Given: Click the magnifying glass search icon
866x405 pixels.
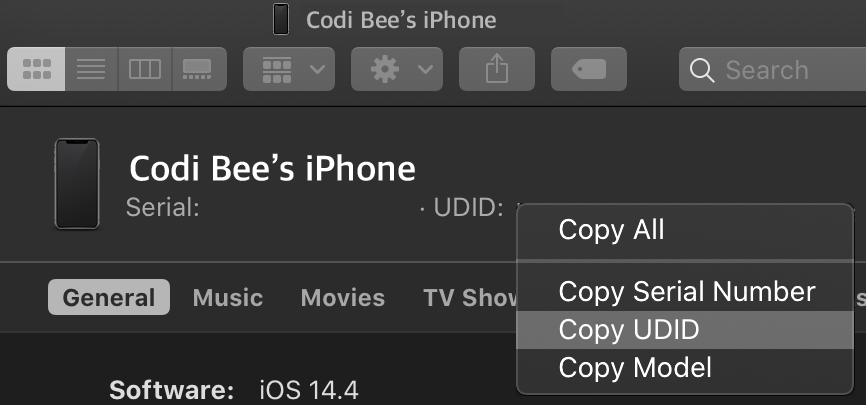Looking at the screenshot, I should click(702, 70).
